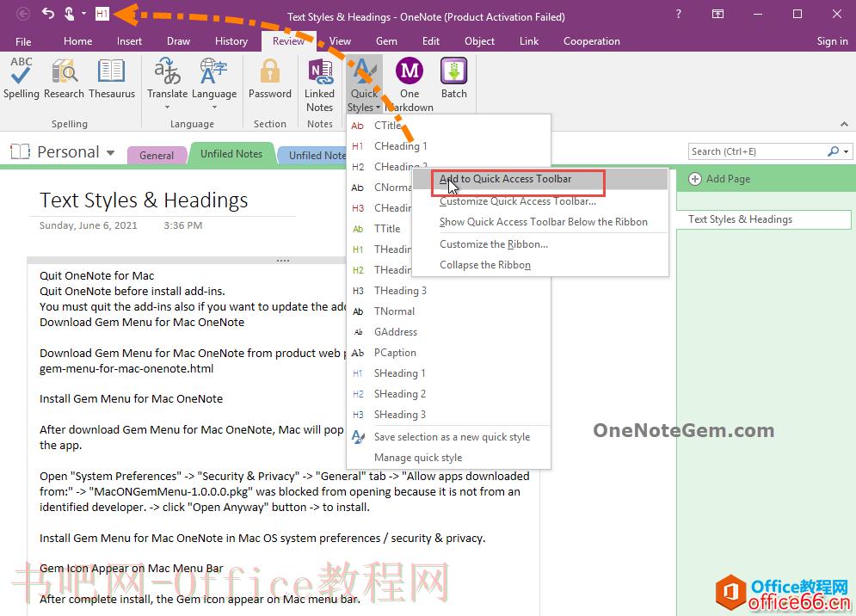Switch to the View tab
856x616 pixels.
pyautogui.click(x=340, y=41)
